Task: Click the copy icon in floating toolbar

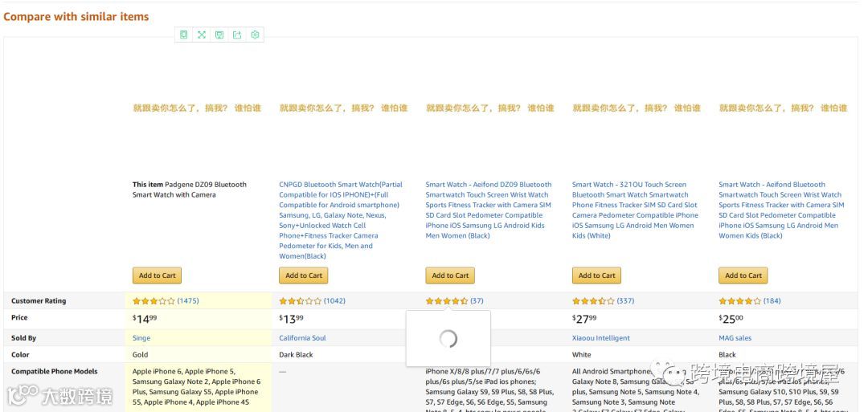Action: click(184, 35)
